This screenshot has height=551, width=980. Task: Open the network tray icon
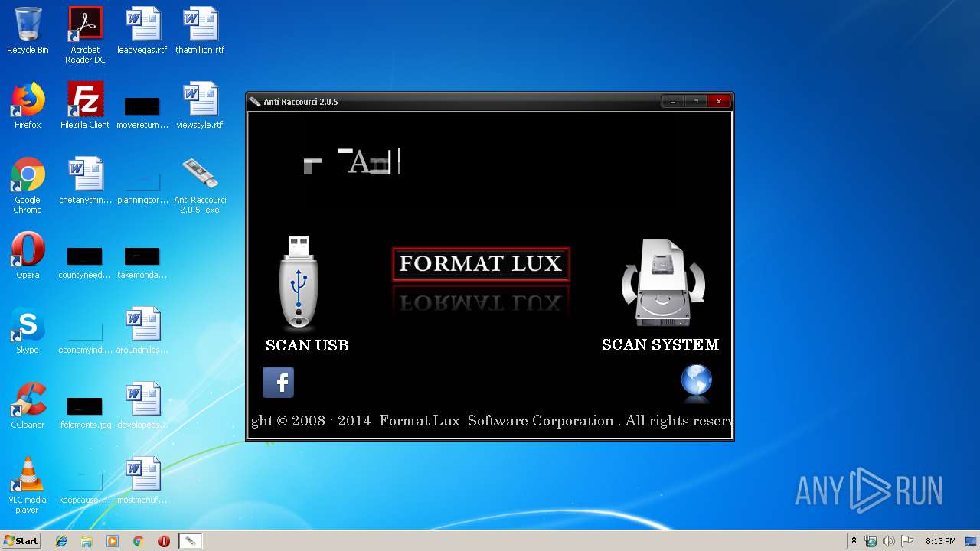(871, 541)
